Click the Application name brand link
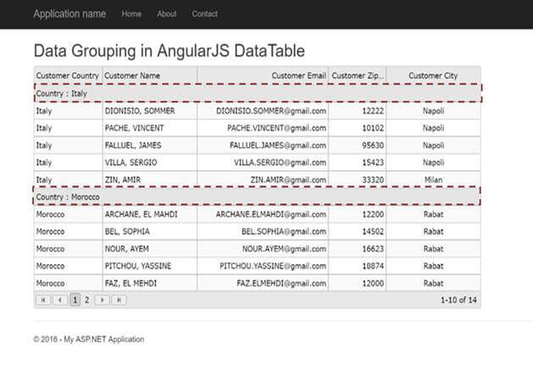The image size is (533, 392). 69,14
